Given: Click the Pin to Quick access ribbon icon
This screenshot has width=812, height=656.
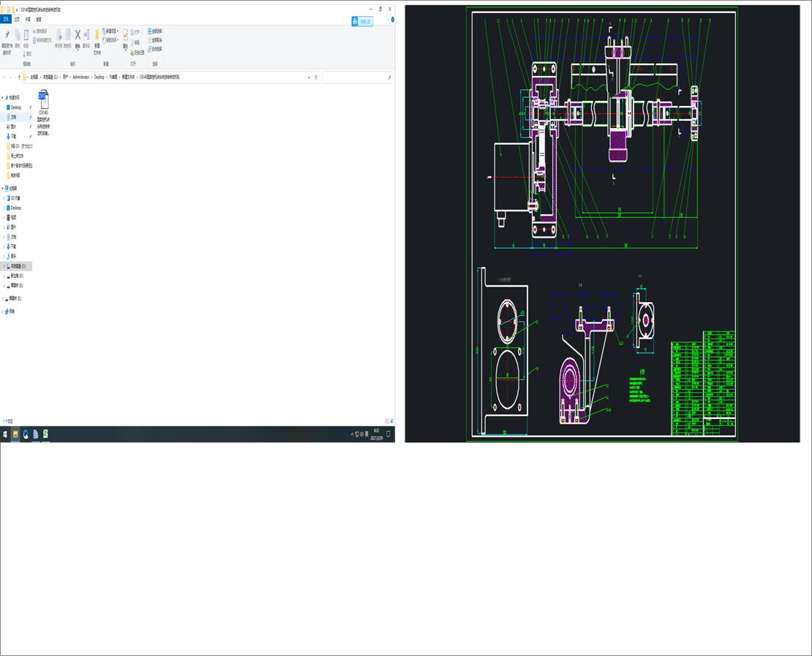Looking at the screenshot, I should pyautogui.click(x=7, y=35).
